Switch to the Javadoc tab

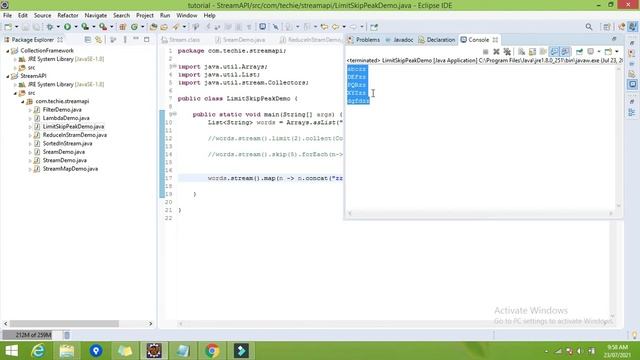click(x=399, y=40)
